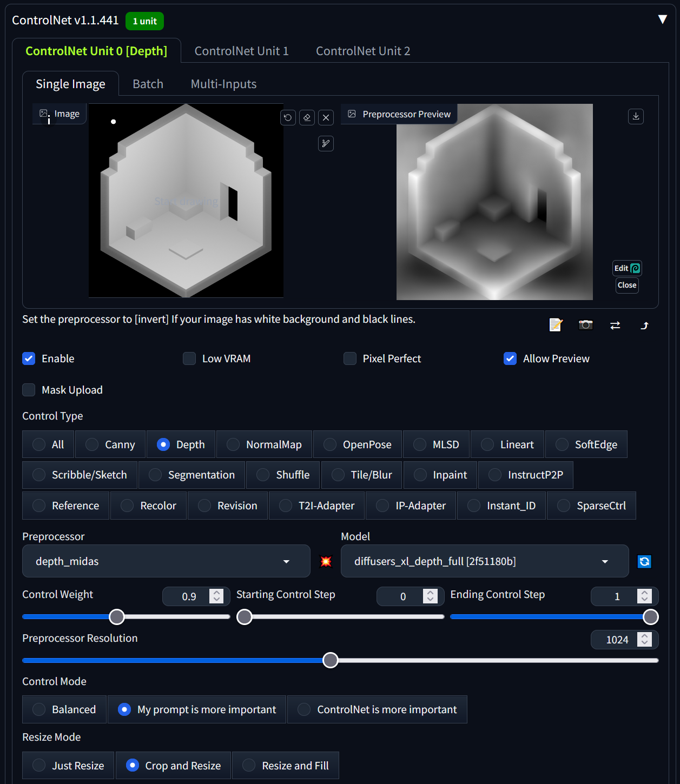Toggle the Enable checkbox

pos(29,358)
